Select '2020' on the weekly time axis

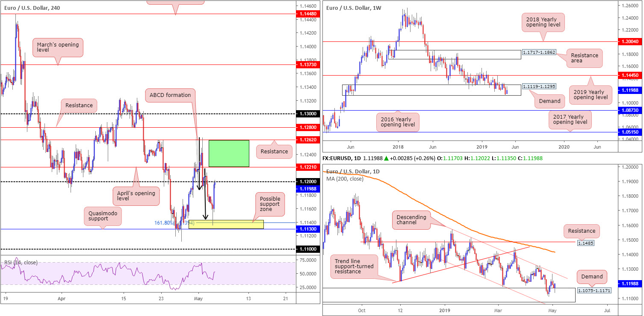pos(564,147)
